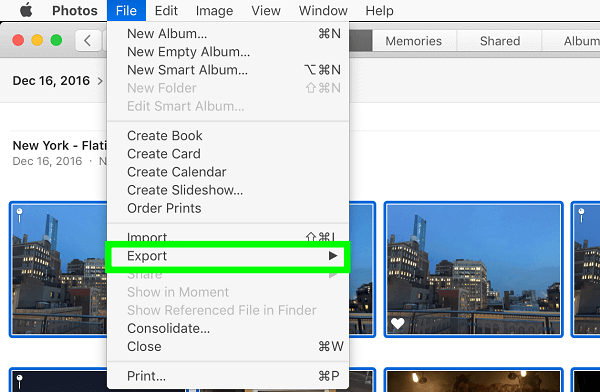Click the back navigation arrow button
600x392 pixels.
tap(88, 40)
